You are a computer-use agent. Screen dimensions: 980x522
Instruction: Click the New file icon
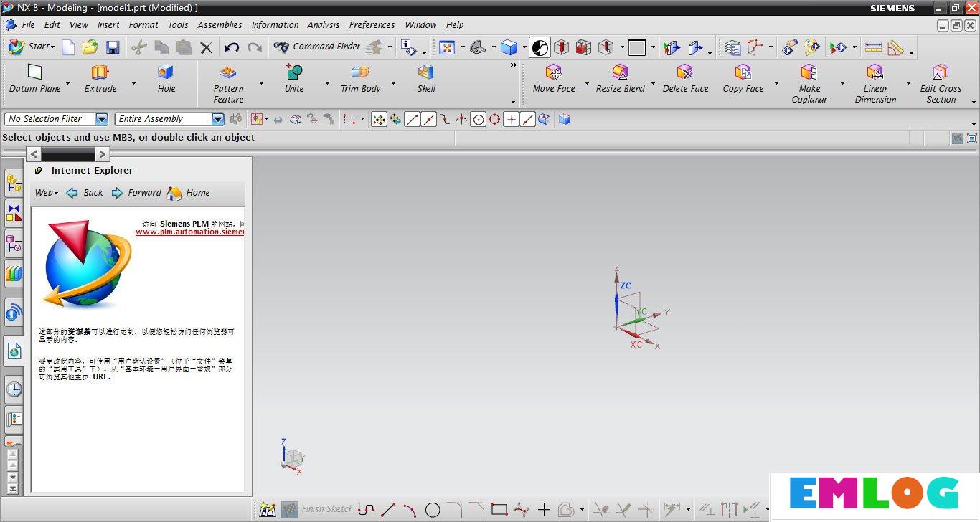[68, 47]
